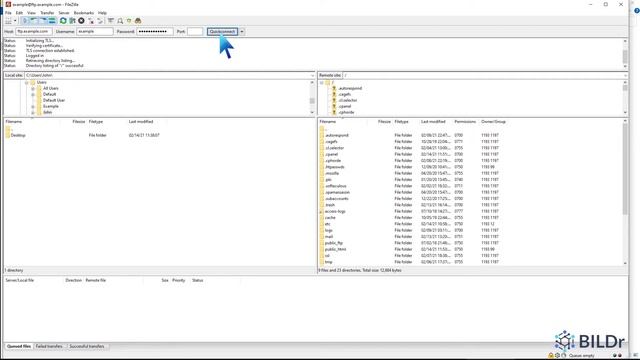Click the Host input field
This screenshot has width=640, height=360.
(x=34, y=31)
